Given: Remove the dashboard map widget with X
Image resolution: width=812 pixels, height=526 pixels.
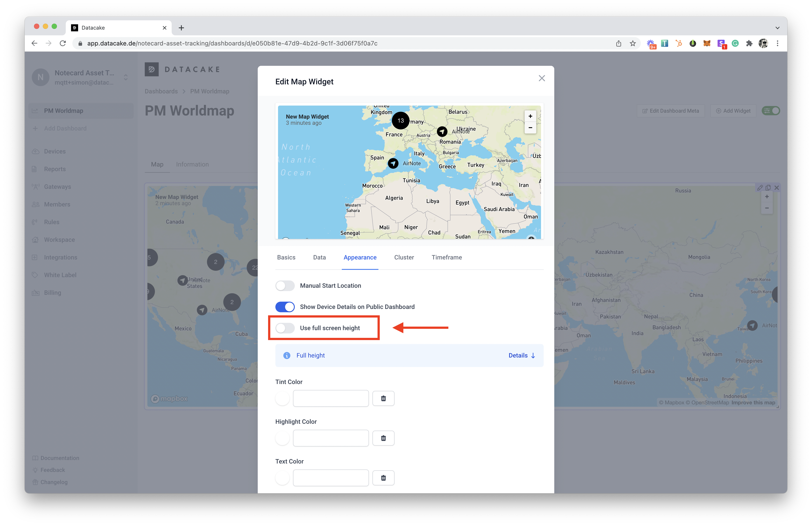Looking at the screenshot, I should tap(776, 187).
